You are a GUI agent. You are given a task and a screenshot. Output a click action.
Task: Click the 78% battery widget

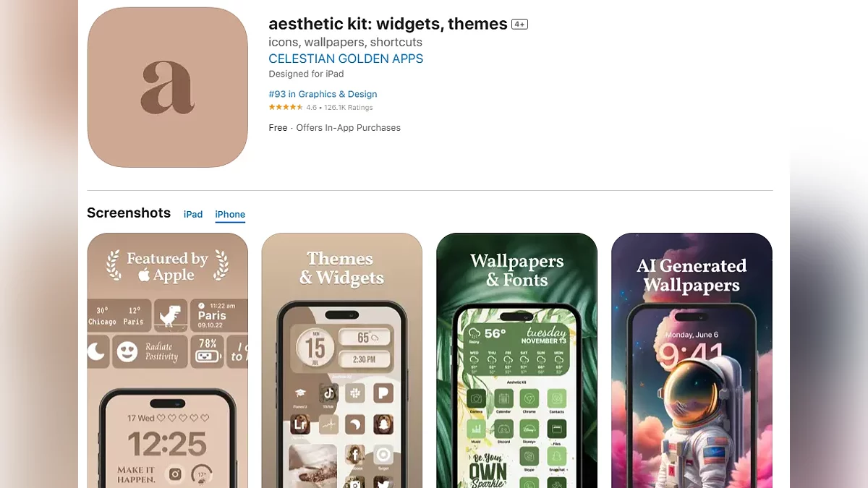pyautogui.click(x=208, y=351)
